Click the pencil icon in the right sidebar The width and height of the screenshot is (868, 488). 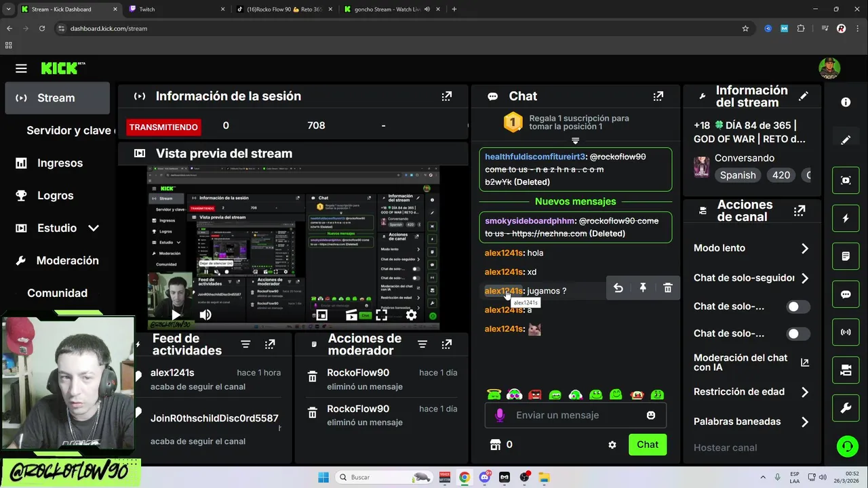846,140
